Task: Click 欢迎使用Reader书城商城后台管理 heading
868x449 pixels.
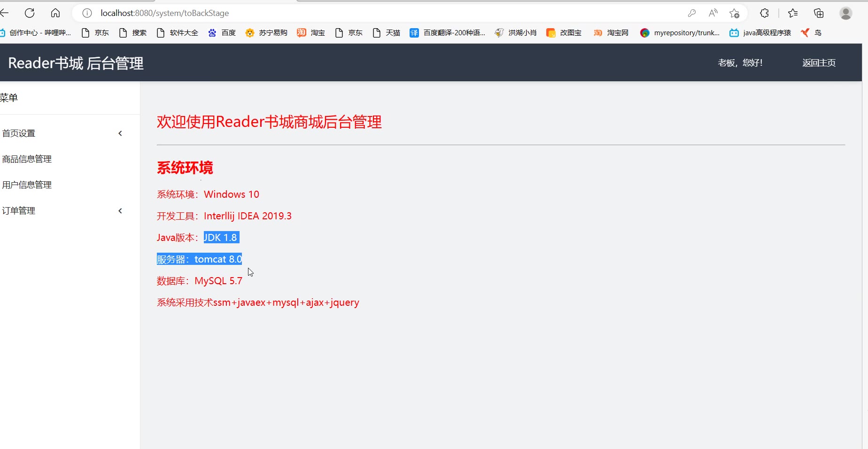Action: pyautogui.click(x=269, y=122)
